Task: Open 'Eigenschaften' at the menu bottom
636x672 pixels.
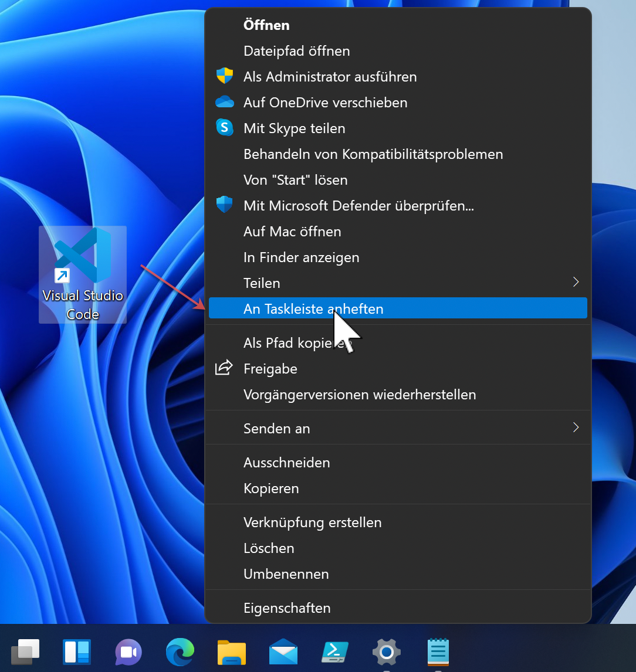Action: 287,607
